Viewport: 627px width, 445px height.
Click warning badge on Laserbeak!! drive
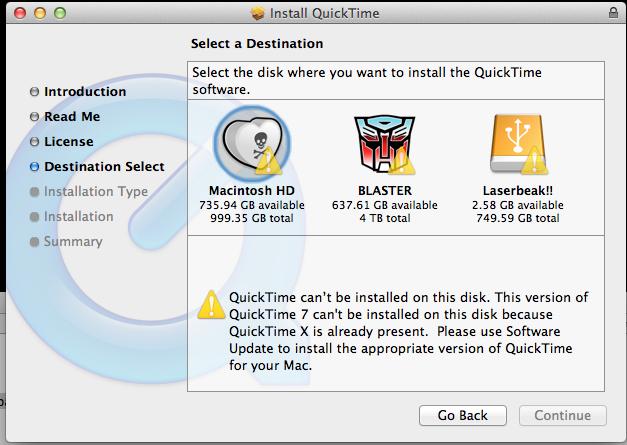click(535, 161)
